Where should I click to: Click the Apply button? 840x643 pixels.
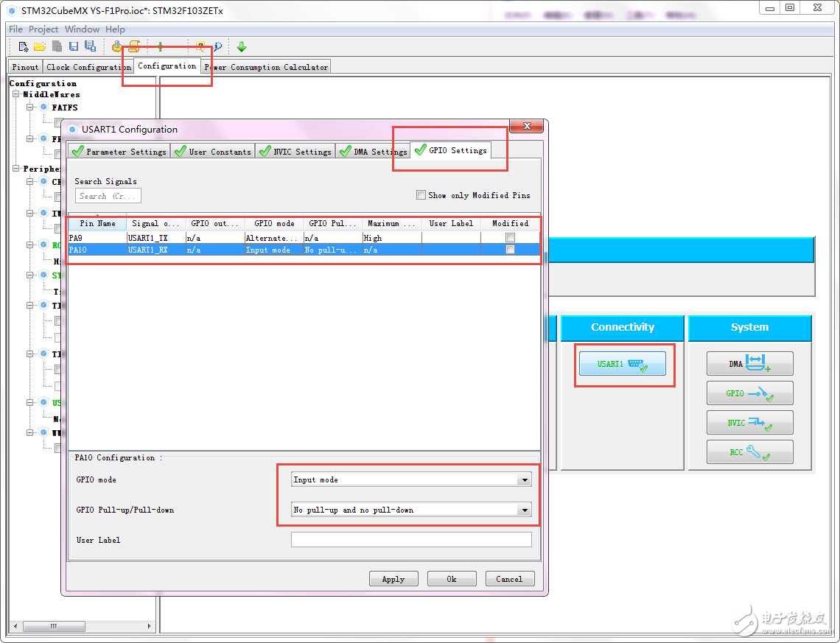tap(393, 579)
